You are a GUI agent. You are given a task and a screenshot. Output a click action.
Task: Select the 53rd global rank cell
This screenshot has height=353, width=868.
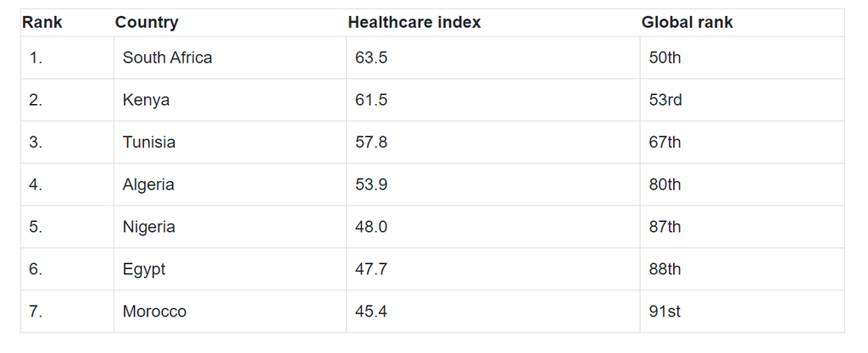(x=665, y=100)
